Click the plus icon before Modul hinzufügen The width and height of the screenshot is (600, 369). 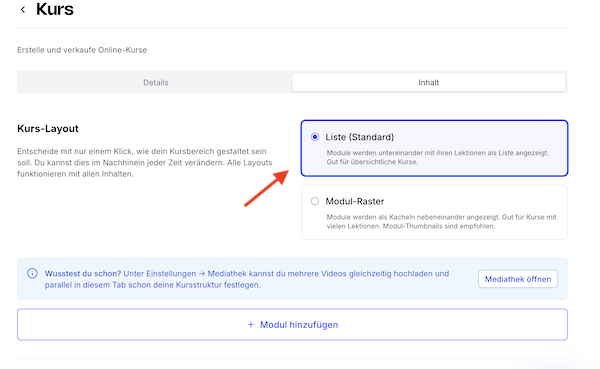(251, 325)
